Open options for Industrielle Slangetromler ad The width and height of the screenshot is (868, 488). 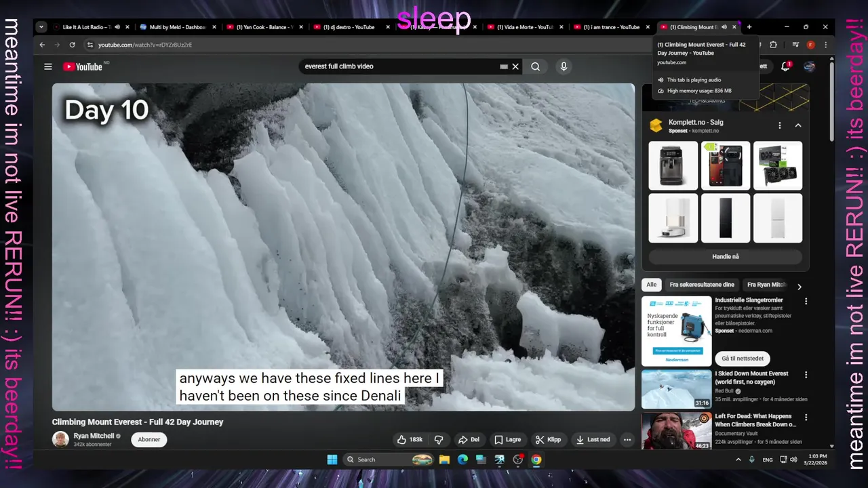click(x=806, y=301)
